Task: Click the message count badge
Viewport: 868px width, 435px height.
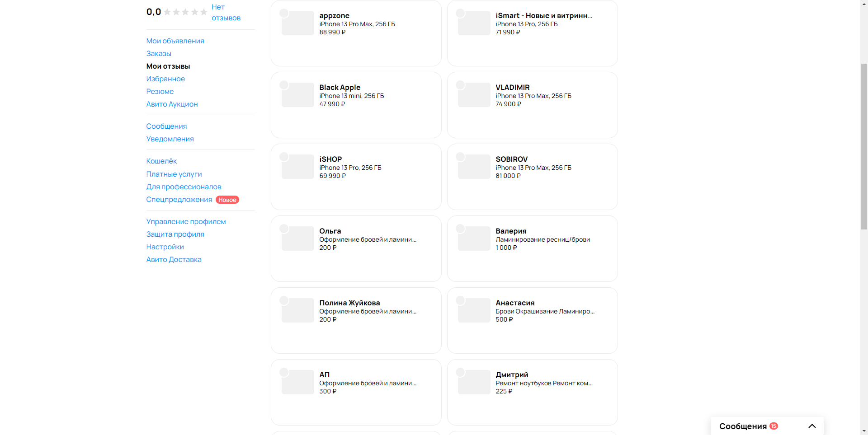Action: (x=774, y=426)
